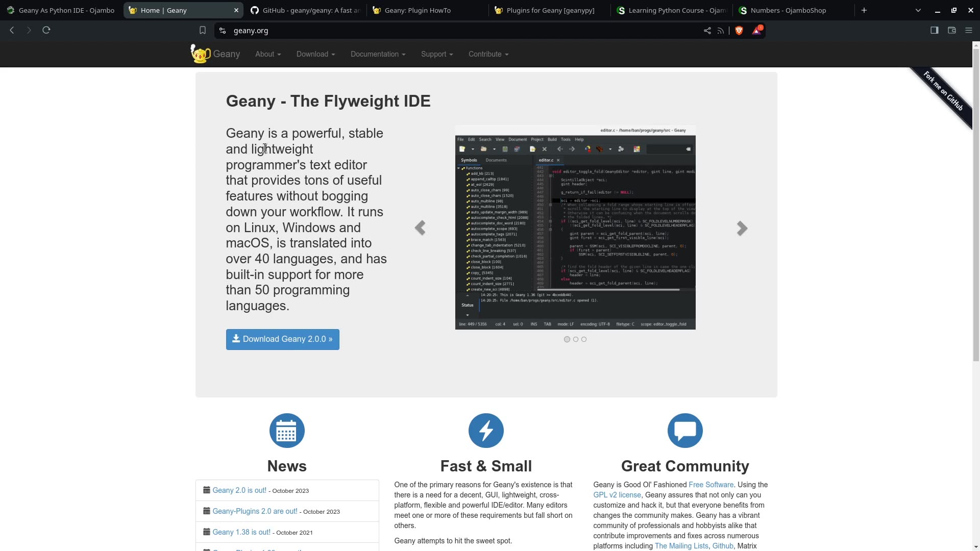The image size is (980, 551).
Task: Bookmark the page via the bookmark icon
Action: coord(203,30)
